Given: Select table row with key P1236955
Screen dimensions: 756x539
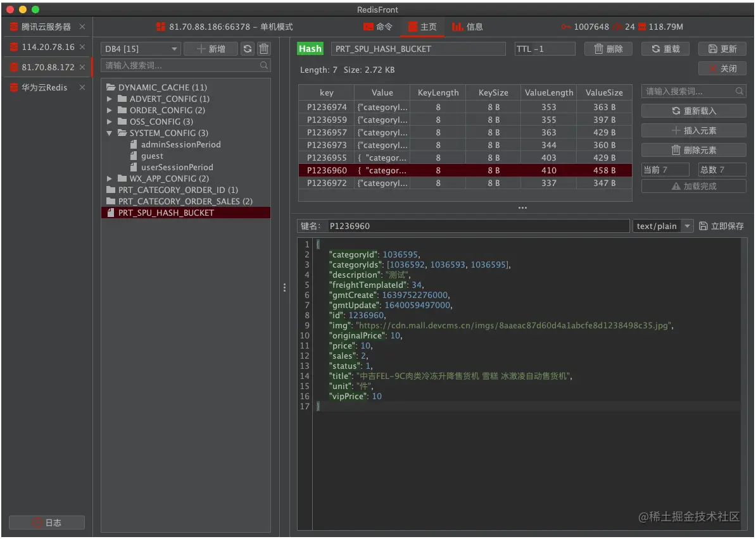Looking at the screenshot, I should click(465, 158).
